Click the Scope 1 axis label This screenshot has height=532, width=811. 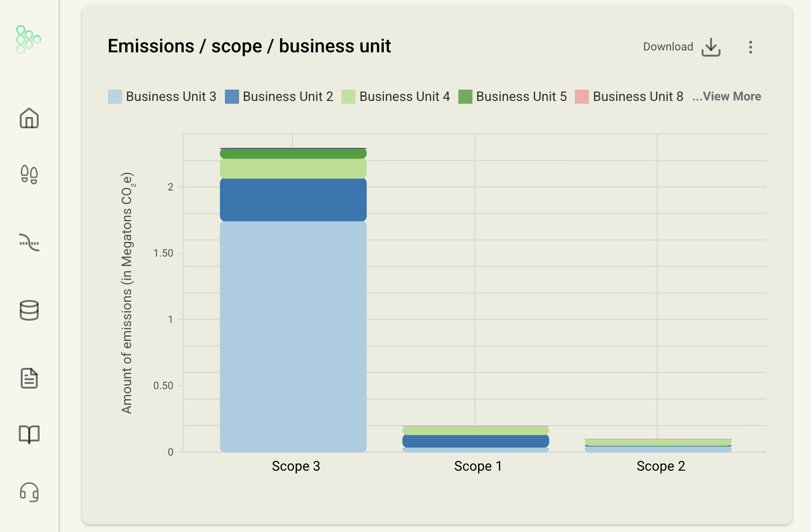pyautogui.click(x=478, y=466)
